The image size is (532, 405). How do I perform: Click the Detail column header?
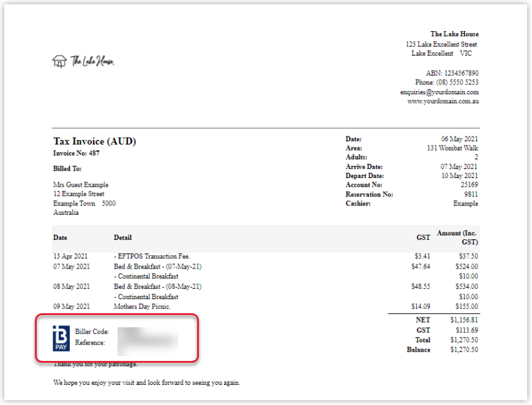coord(122,237)
